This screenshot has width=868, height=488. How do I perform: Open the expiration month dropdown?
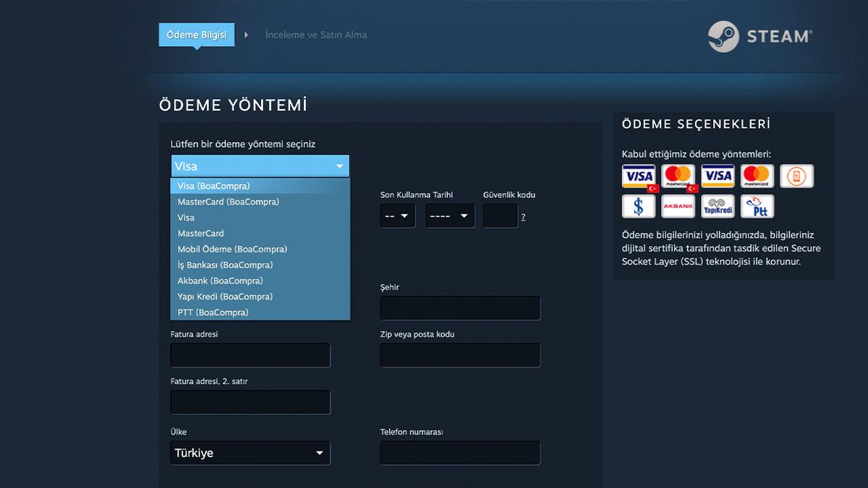point(397,215)
